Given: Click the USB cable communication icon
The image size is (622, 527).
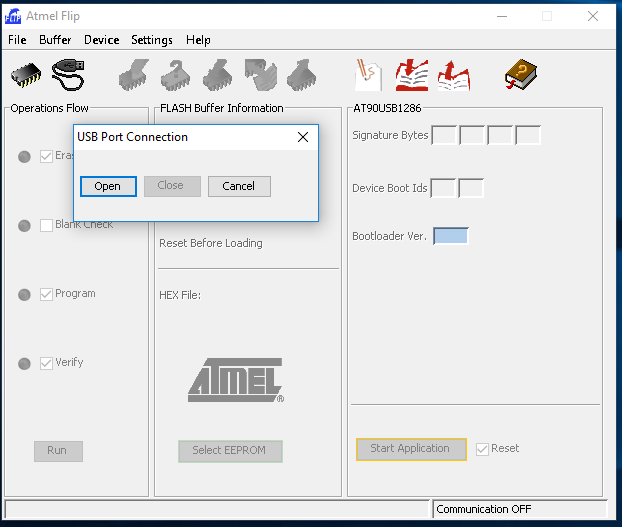Looking at the screenshot, I should (x=68, y=75).
